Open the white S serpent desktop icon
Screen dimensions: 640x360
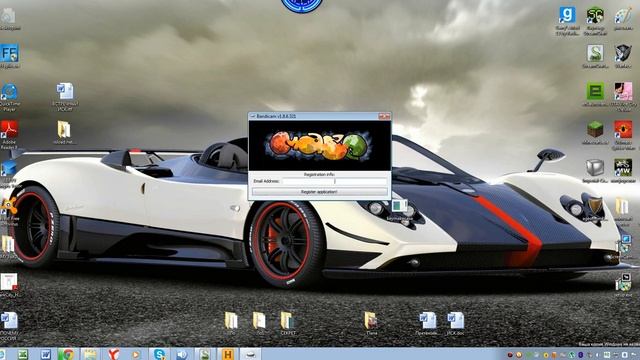(x=595, y=53)
